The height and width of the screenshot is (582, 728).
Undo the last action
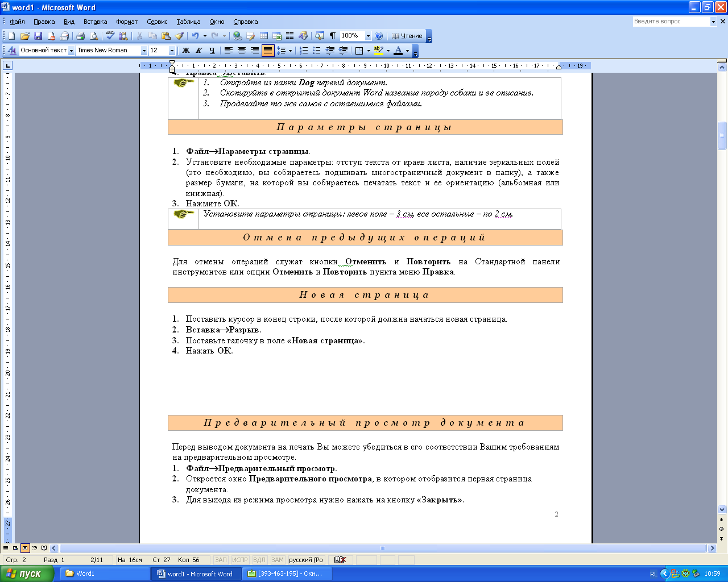(x=195, y=36)
